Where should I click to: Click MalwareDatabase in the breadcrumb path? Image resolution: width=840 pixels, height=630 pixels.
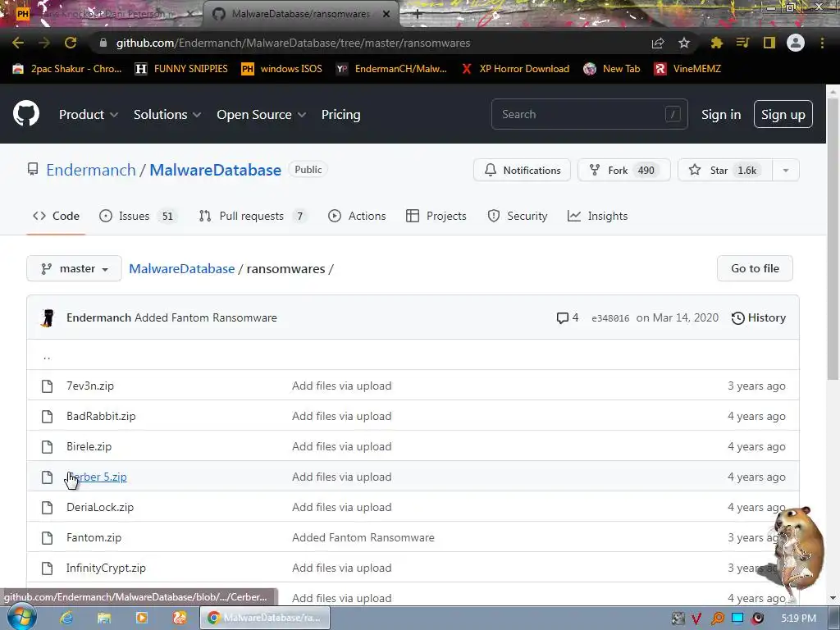[x=181, y=269]
